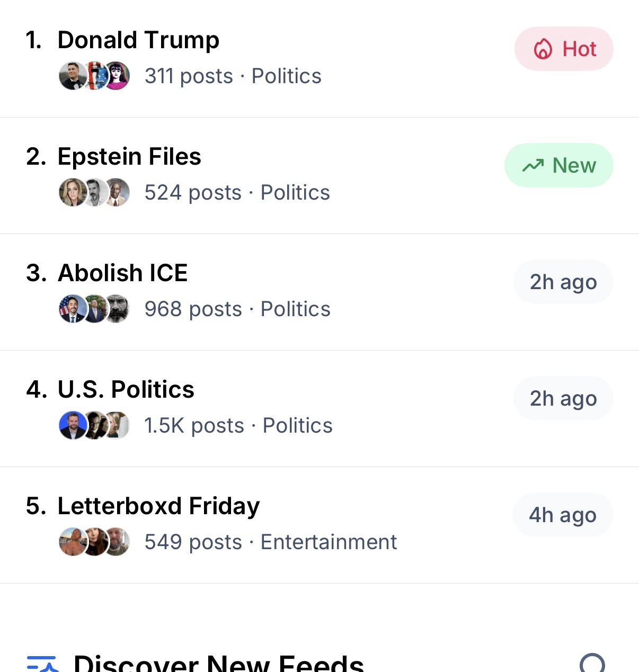Tap the Hot flame badge
The width and height of the screenshot is (639, 672).
point(564,49)
